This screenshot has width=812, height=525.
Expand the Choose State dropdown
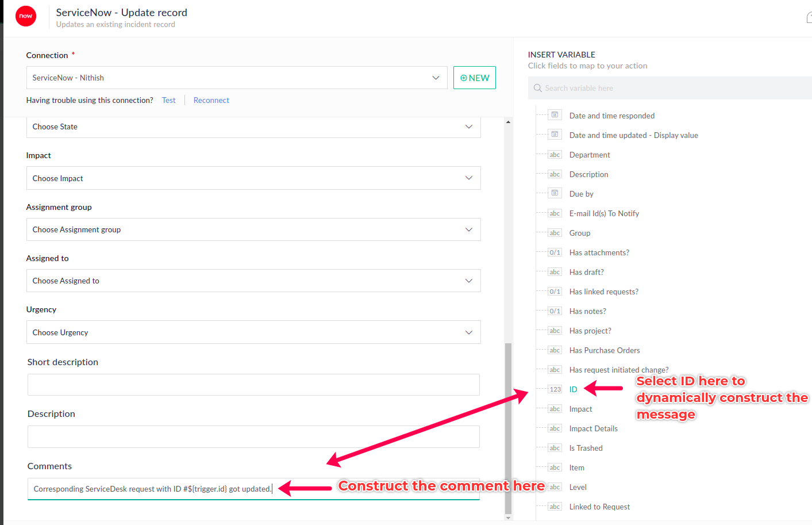253,127
